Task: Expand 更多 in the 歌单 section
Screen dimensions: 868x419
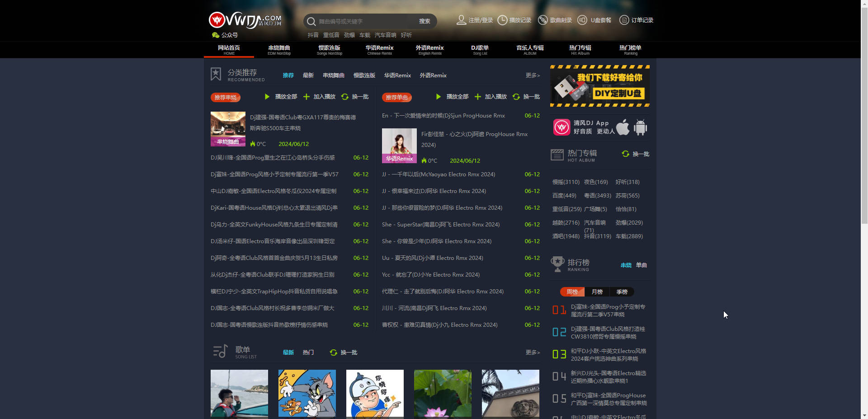Action: coord(533,353)
